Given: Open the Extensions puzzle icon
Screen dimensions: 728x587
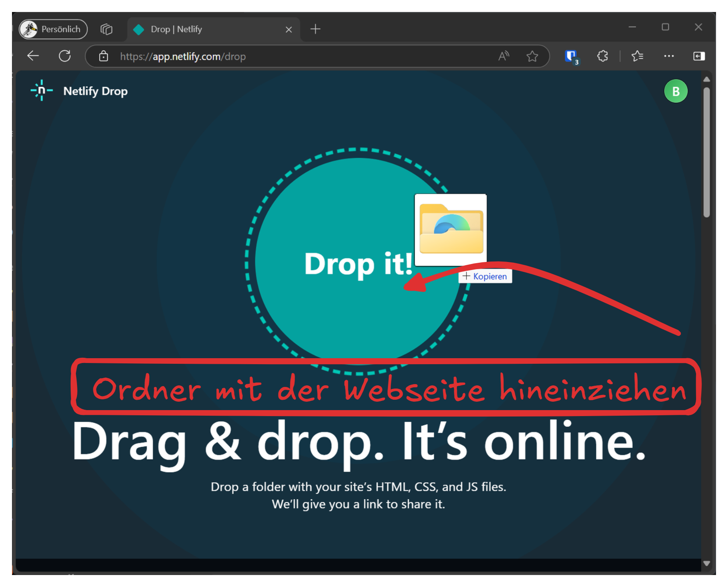Looking at the screenshot, I should coord(603,56).
